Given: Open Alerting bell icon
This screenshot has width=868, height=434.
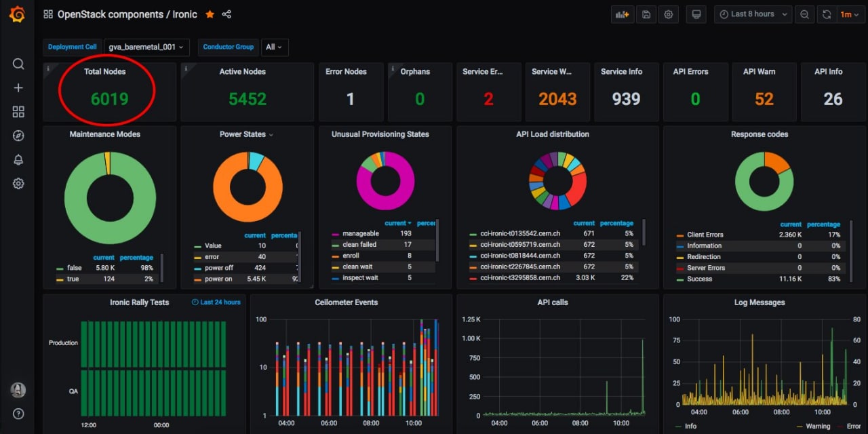Looking at the screenshot, I should tap(18, 159).
